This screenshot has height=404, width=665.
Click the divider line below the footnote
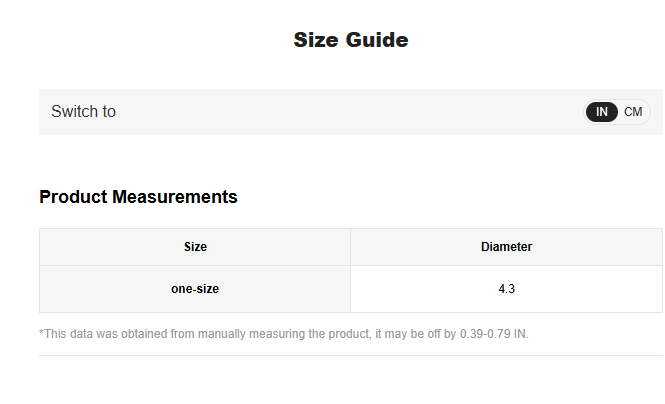pos(350,355)
